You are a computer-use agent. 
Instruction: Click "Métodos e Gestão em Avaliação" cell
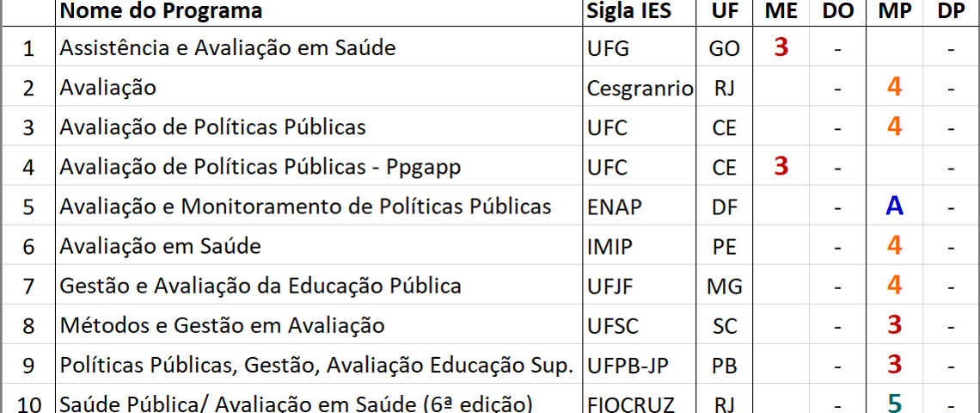tap(319, 325)
